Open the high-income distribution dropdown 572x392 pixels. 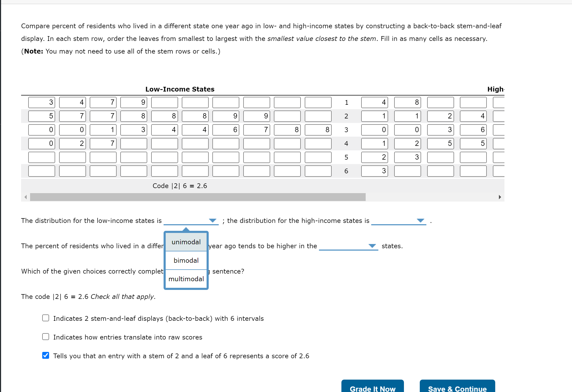398,221
